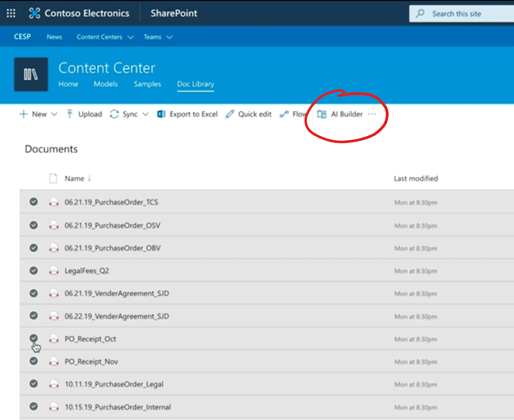The width and height of the screenshot is (514, 420).
Task: Click the search magnifier icon
Action: click(x=420, y=13)
